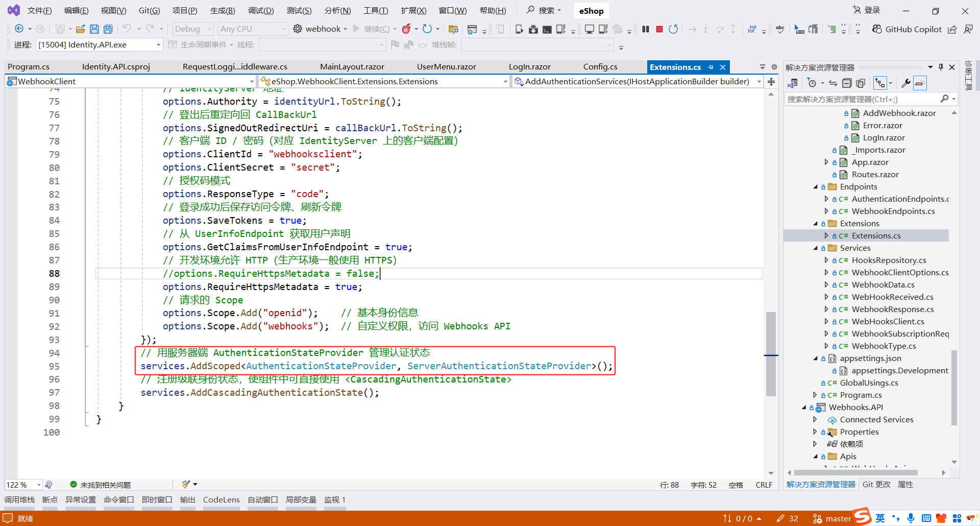Open the Sogou IME soft keyboard icon
980x526 pixels.
pos(926,518)
